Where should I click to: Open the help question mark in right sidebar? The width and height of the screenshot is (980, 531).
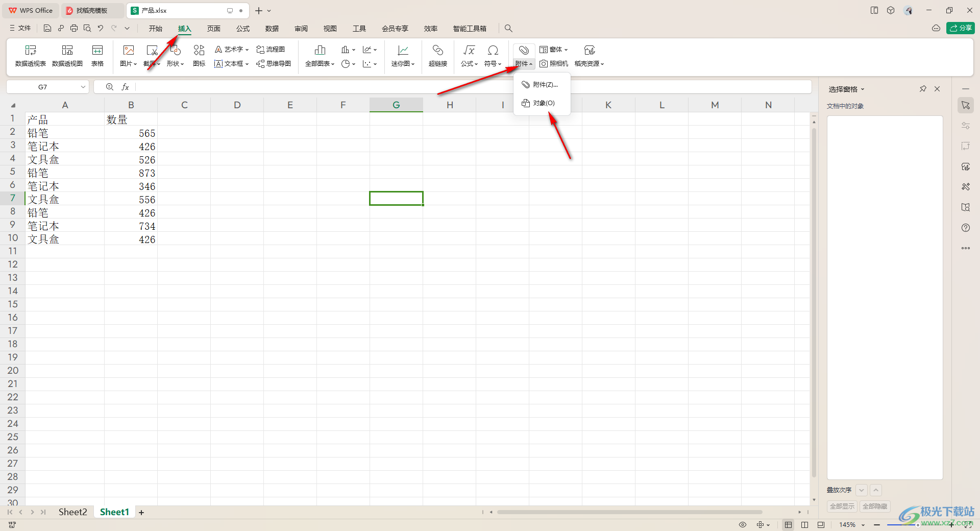966,228
